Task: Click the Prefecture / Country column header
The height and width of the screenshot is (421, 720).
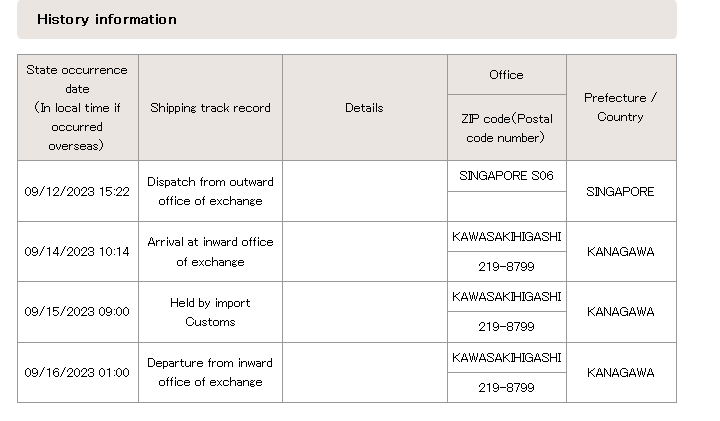Action: click(620, 107)
